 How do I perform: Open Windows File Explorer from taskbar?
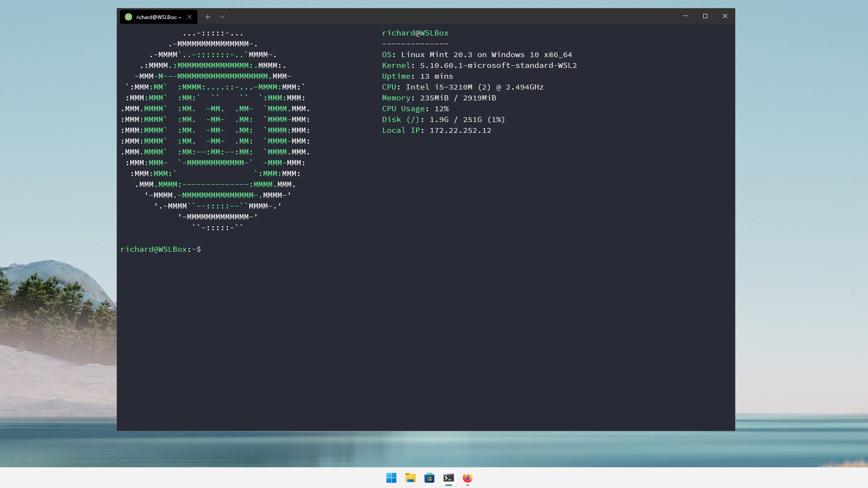pyautogui.click(x=410, y=478)
